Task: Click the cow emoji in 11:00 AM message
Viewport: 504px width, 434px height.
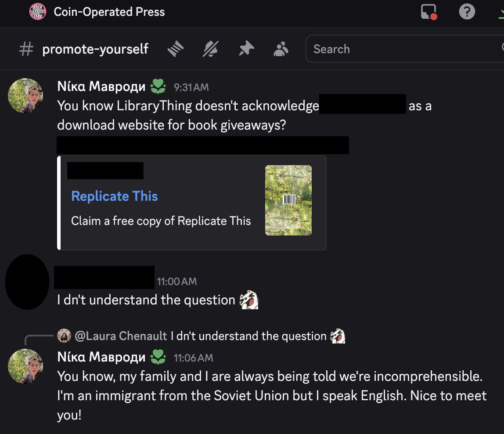Action: click(x=248, y=300)
